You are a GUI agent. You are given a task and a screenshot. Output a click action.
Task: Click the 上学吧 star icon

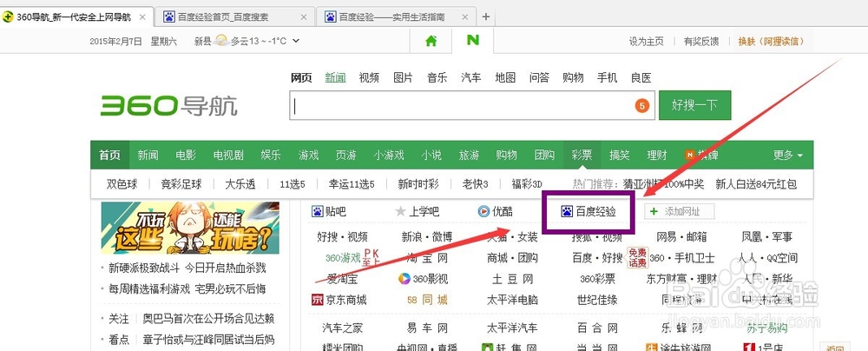tap(400, 211)
